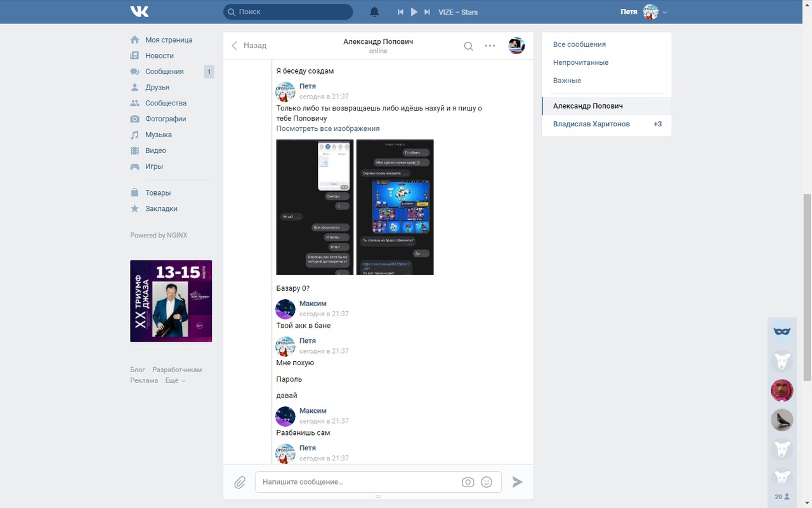Send the message with arrow icon
812x508 pixels.
point(517,482)
